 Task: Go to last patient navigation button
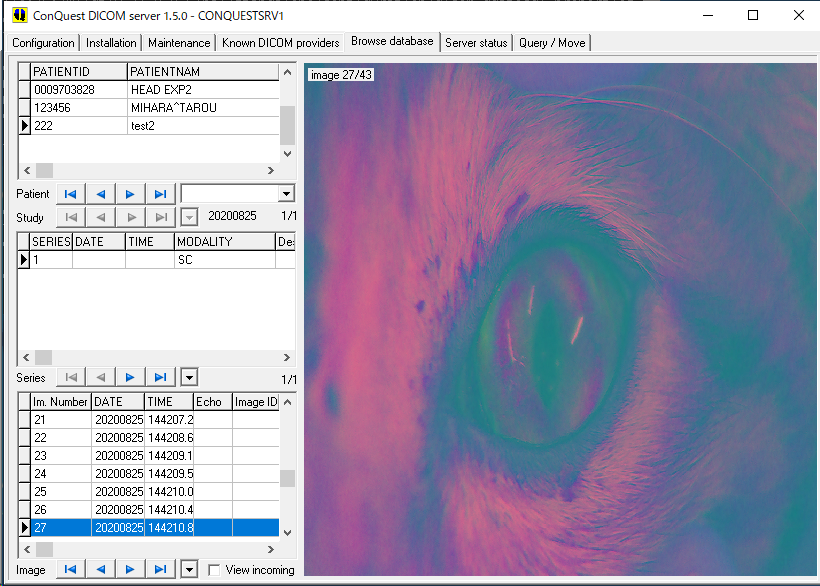coord(161,194)
